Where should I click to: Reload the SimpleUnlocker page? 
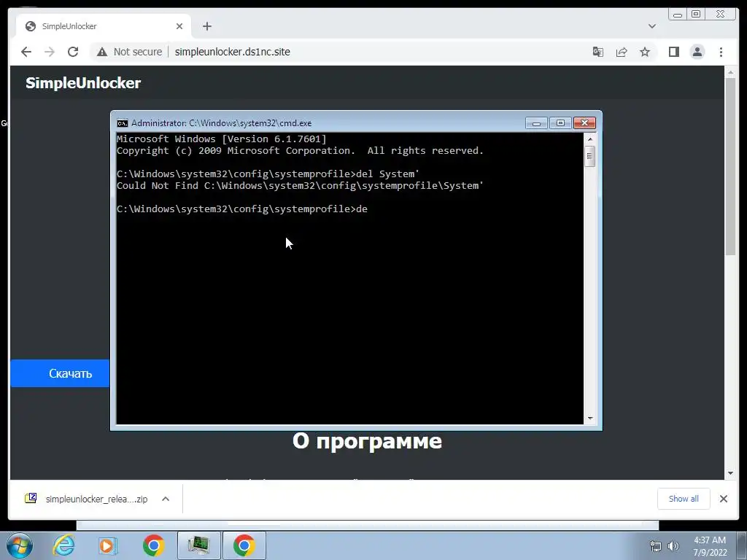pos(73,52)
